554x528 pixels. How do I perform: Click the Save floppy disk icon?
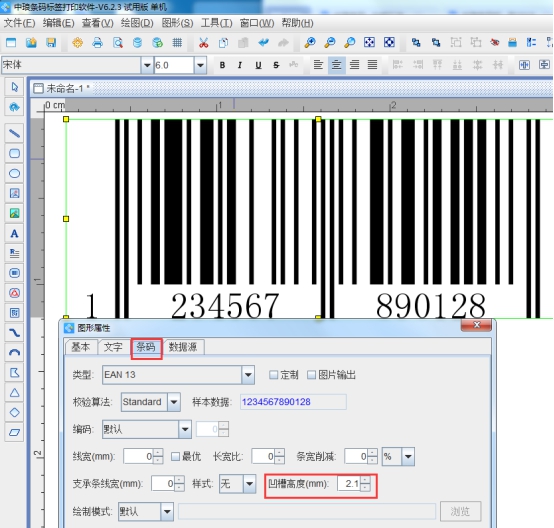(x=51, y=43)
